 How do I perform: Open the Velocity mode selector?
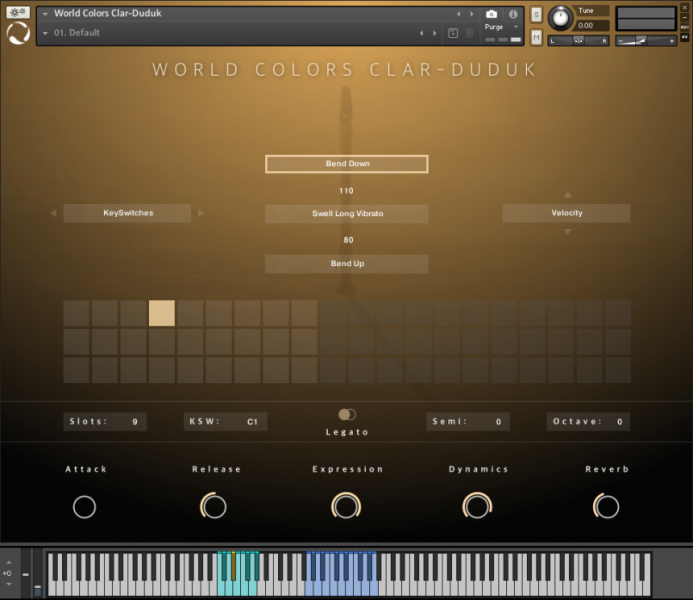(566, 213)
